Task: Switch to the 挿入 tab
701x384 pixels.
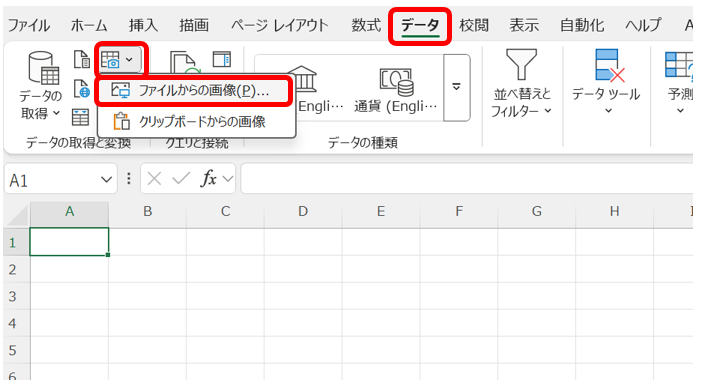Action: coord(144,25)
